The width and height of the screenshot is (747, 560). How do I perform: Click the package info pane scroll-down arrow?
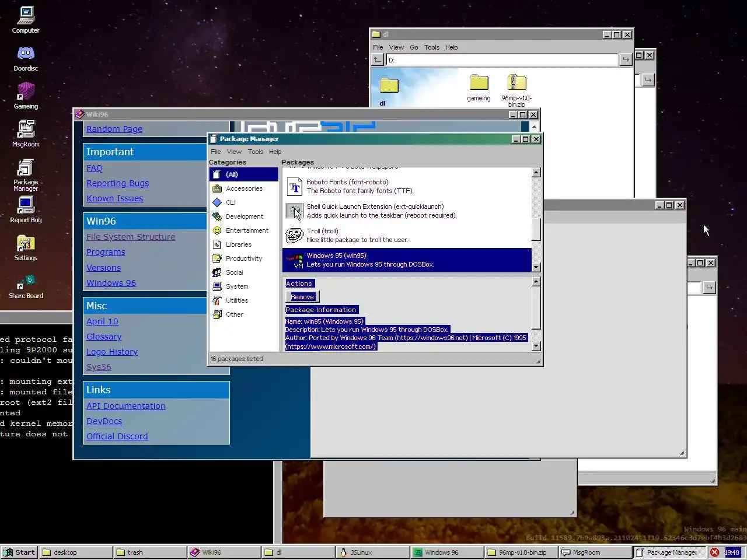tap(536, 346)
